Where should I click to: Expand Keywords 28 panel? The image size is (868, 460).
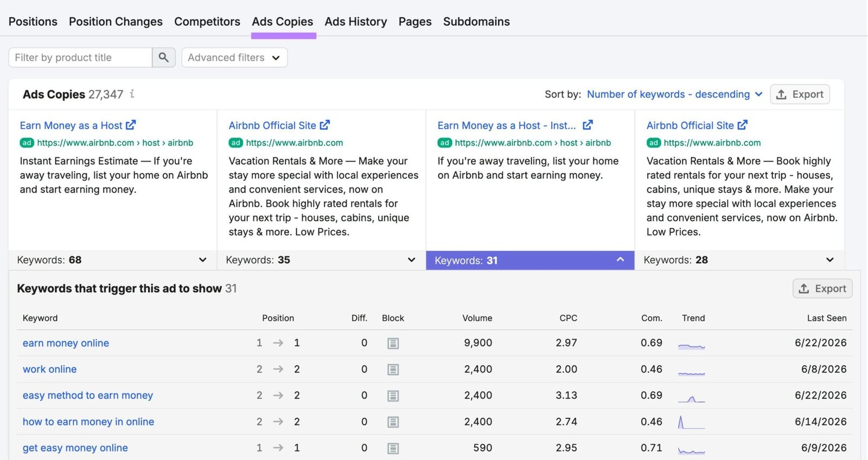coord(739,260)
